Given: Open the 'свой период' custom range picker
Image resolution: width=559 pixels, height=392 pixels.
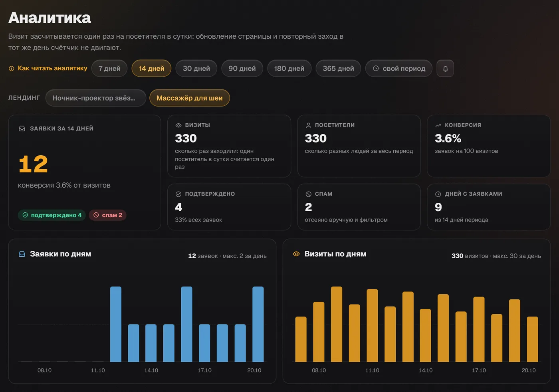Looking at the screenshot, I should 399,69.
